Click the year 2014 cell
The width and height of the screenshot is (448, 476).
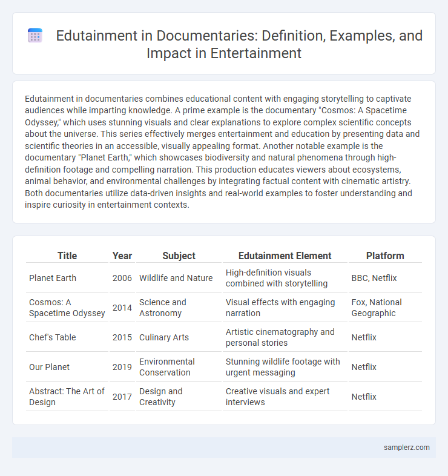pyautogui.click(x=122, y=308)
